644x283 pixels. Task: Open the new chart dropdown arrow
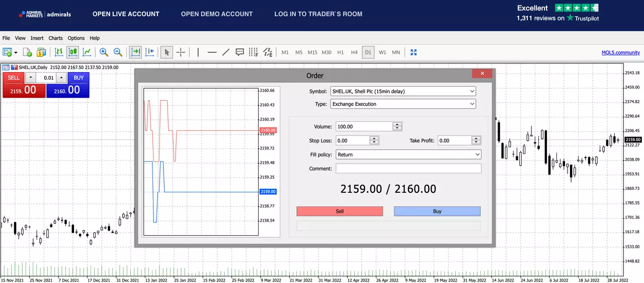pyautogui.click(x=16, y=52)
